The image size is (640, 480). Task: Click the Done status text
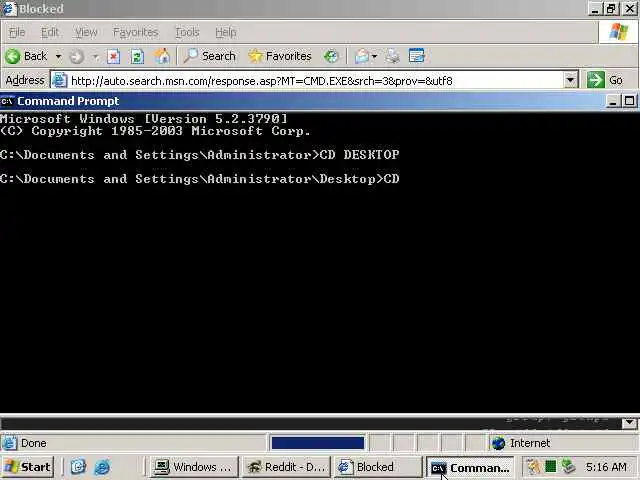(x=33, y=443)
